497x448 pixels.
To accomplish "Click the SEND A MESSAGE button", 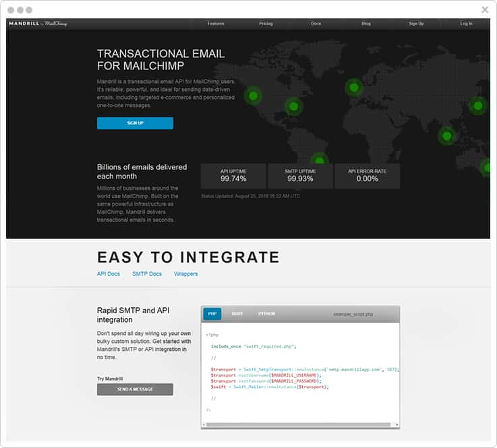I will tap(135, 389).
